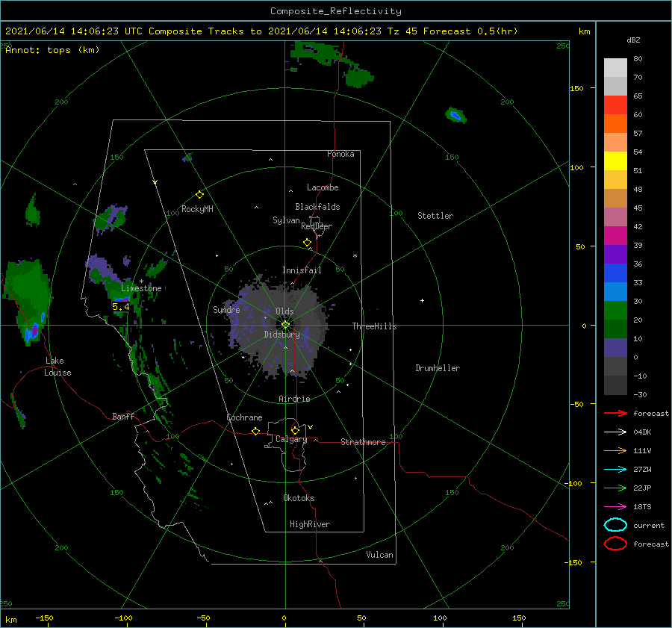Pick the red swatch between 65 and 60 dBZ
This screenshot has width=672, height=628.
pyautogui.click(x=615, y=105)
